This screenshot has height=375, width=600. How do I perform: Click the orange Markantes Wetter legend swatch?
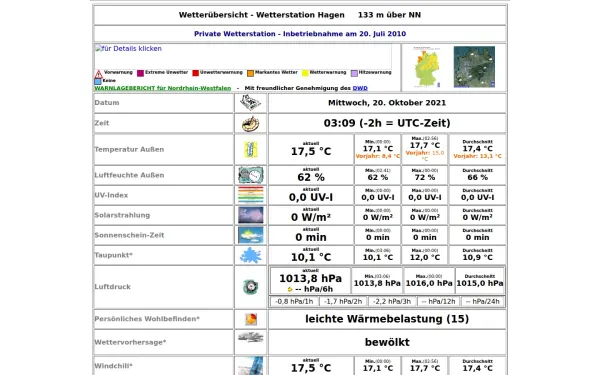pyautogui.click(x=250, y=73)
